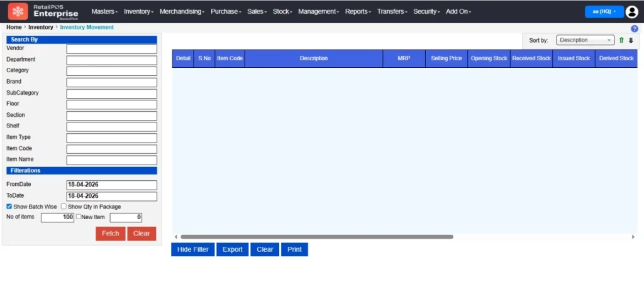Focus the Vendor input field
644x287 pixels.
[112, 49]
